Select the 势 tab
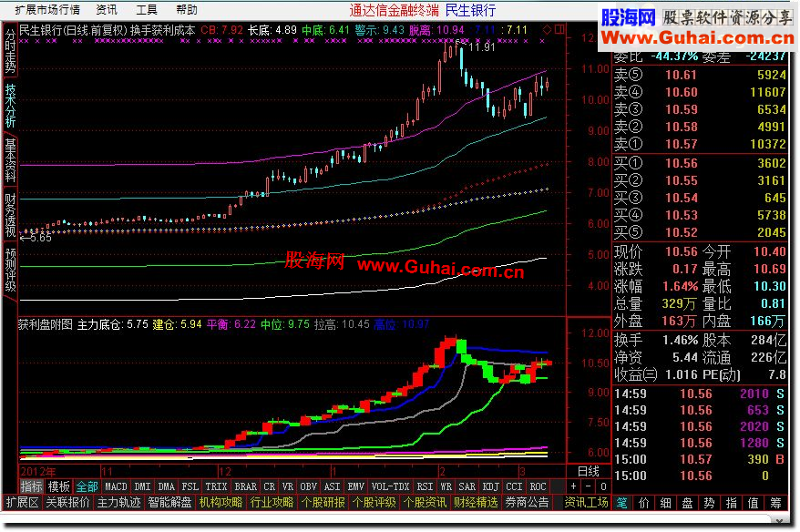The image size is (800, 532). [710, 503]
